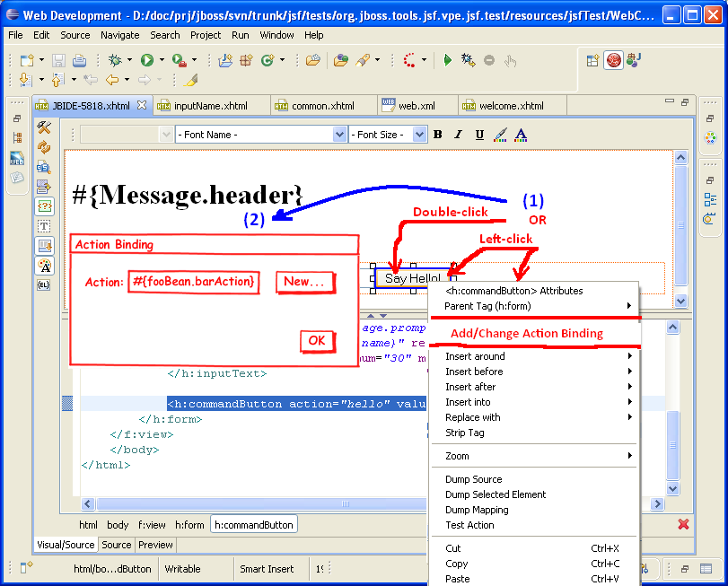Click visual editor Refresh arrows icon

coord(44,147)
